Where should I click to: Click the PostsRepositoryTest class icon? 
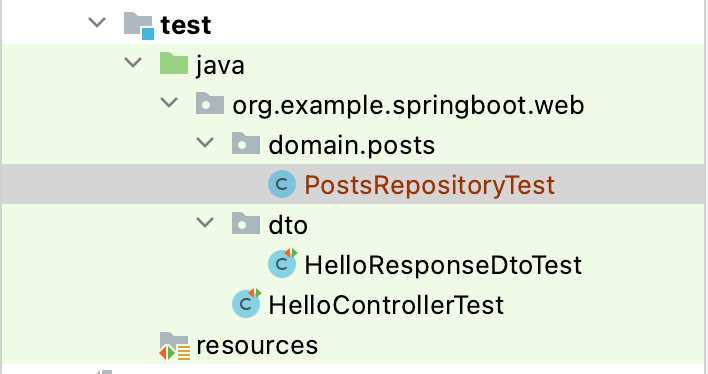tap(282, 184)
